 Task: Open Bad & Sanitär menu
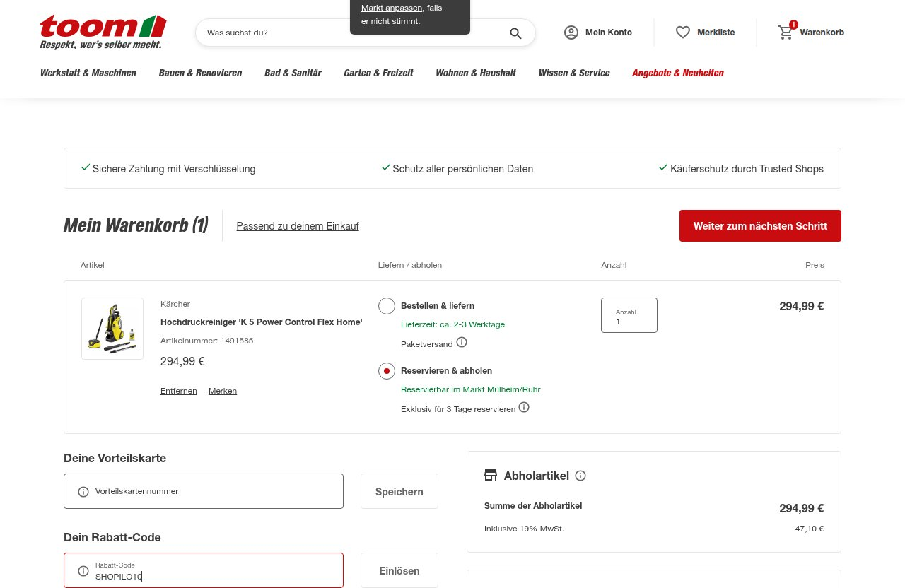tap(293, 73)
